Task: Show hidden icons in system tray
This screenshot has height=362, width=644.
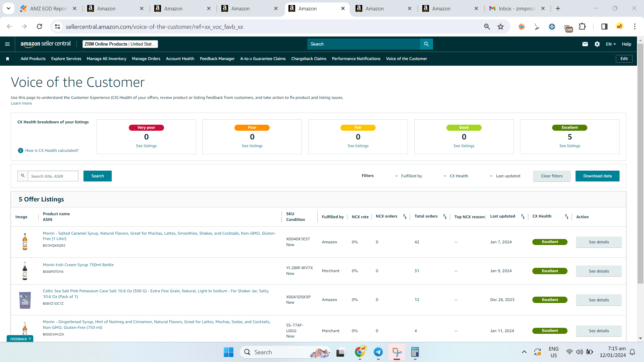Action: tap(524, 352)
